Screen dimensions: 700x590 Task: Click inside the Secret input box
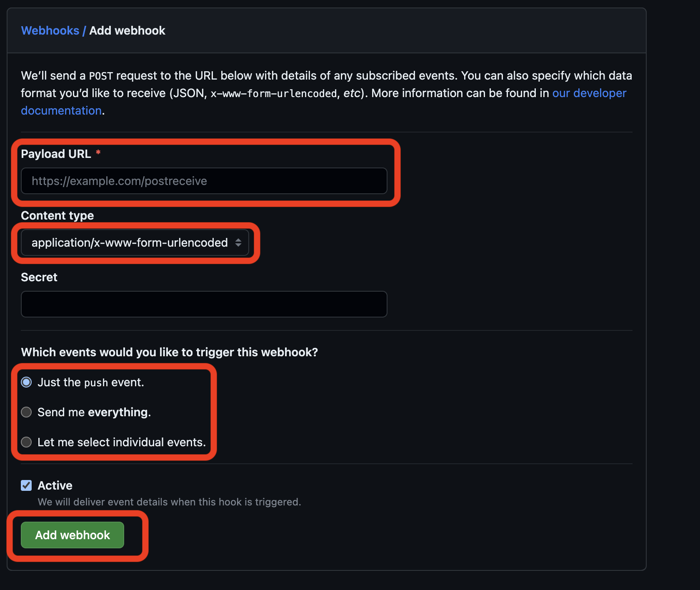[x=204, y=304]
